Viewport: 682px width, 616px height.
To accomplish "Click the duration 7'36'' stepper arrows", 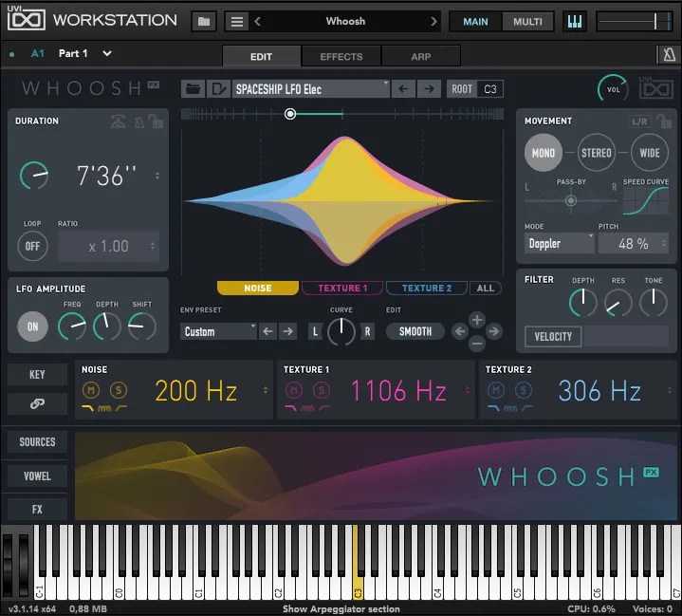I will (157, 176).
